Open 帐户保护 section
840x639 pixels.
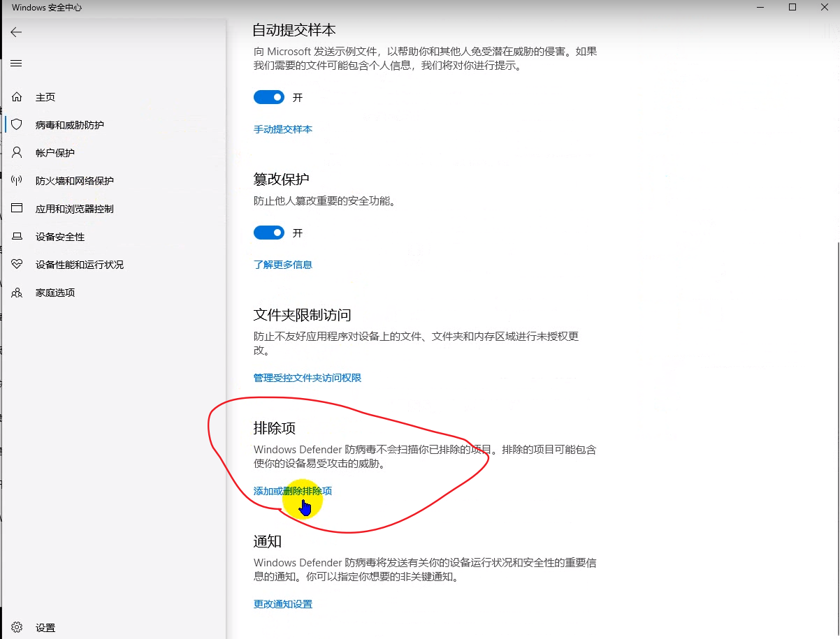[x=55, y=153]
